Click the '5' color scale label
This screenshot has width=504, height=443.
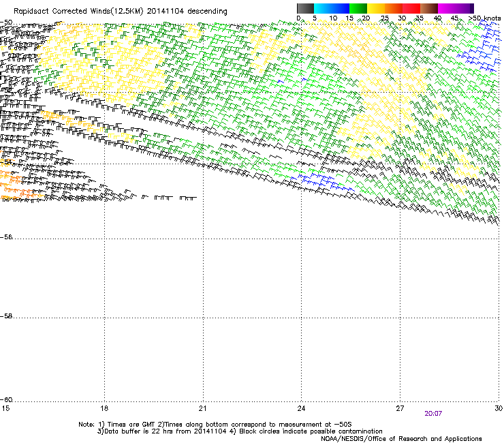(x=315, y=18)
